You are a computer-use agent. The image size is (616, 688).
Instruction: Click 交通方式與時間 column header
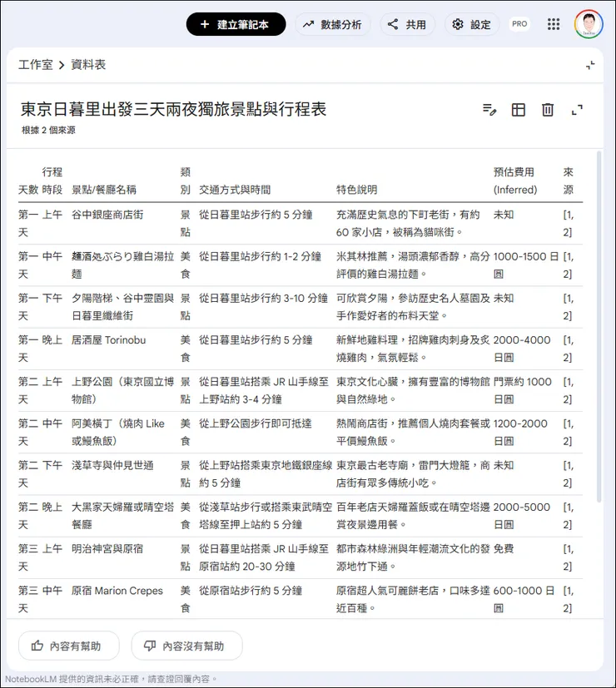(x=235, y=190)
